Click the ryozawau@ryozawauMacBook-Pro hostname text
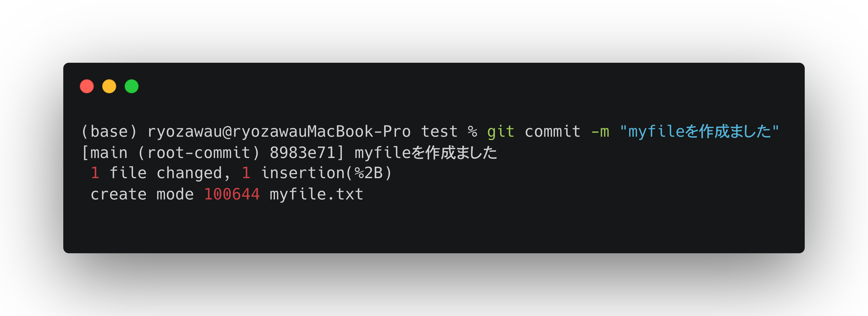The image size is (868, 316). click(279, 131)
